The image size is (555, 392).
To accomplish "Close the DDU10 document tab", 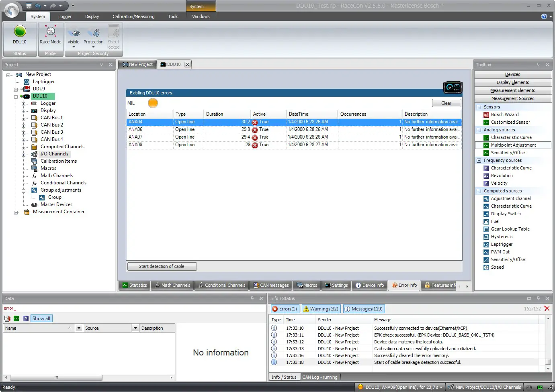I will click(187, 65).
